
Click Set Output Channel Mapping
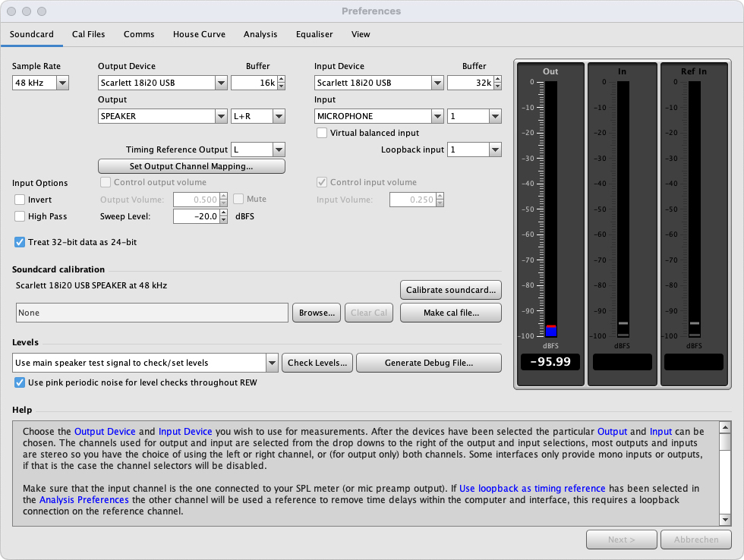(191, 166)
